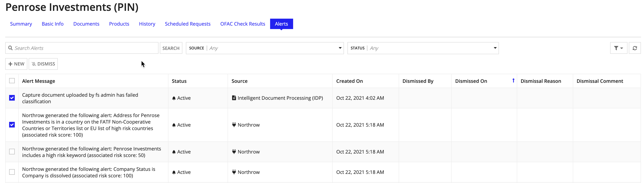The image size is (644, 183).
Task: Open the Scheduled Requests tab
Action: pyautogui.click(x=188, y=24)
